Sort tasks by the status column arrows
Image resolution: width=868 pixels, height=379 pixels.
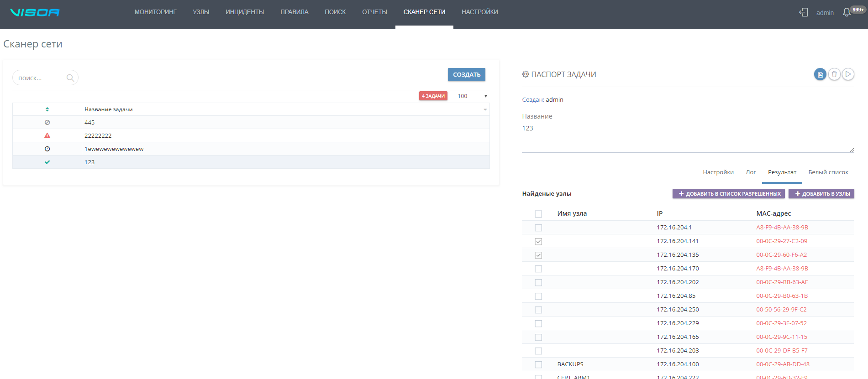pos(47,109)
